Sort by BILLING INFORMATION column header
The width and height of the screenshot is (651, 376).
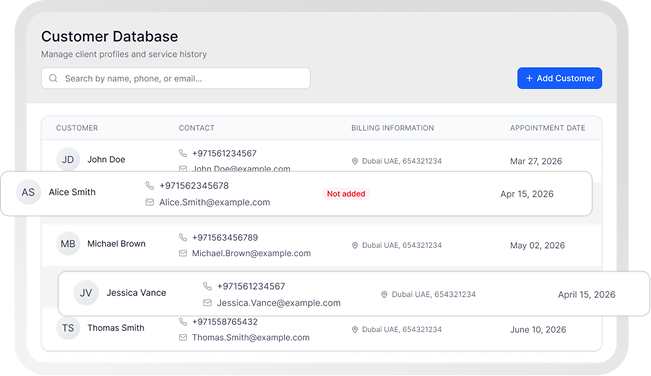(x=392, y=128)
